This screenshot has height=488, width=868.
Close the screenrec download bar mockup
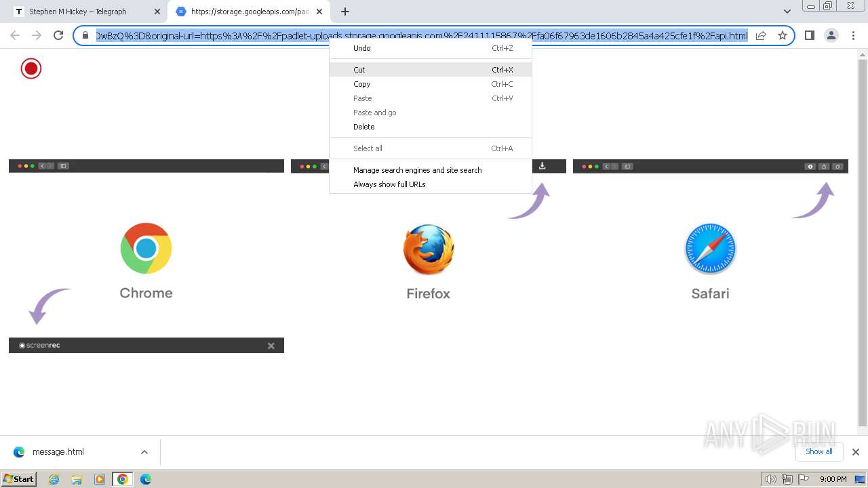pos(271,346)
